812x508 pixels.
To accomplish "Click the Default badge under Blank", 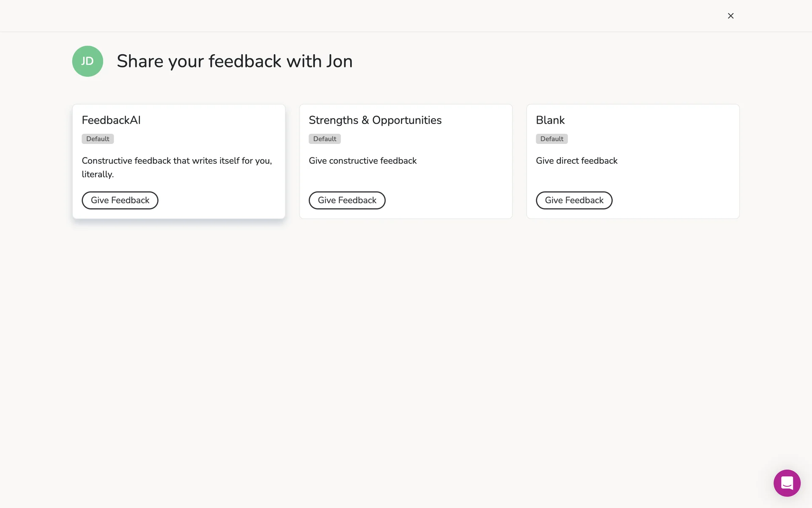I will pyautogui.click(x=551, y=139).
